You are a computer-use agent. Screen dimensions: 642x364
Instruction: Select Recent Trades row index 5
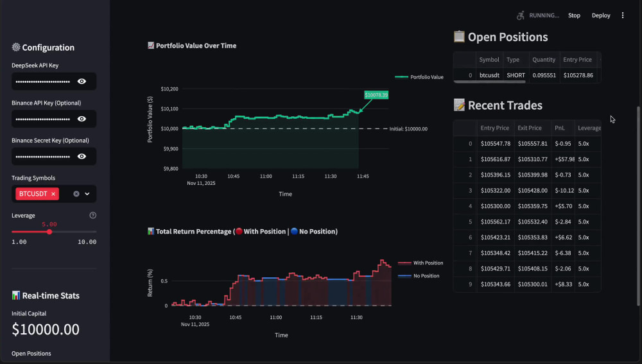465,222
